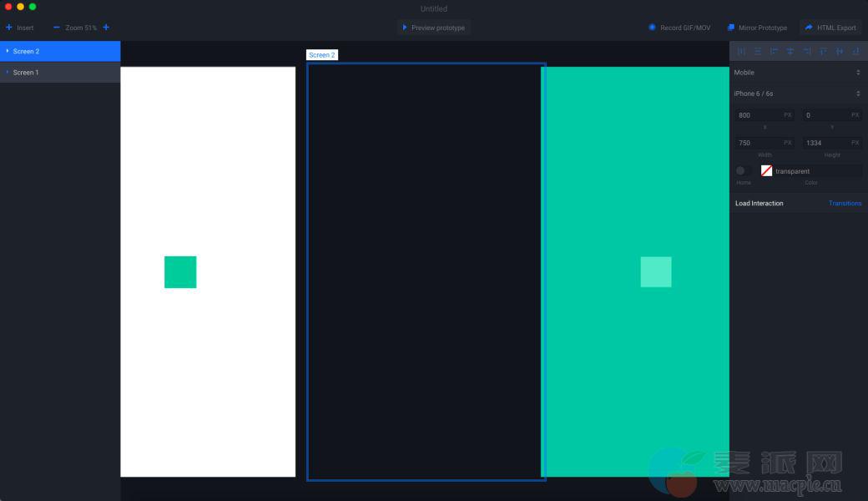Image resolution: width=868 pixels, height=501 pixels.
Task: Click the distribute vertically icon
Action: tap(758, 51)
